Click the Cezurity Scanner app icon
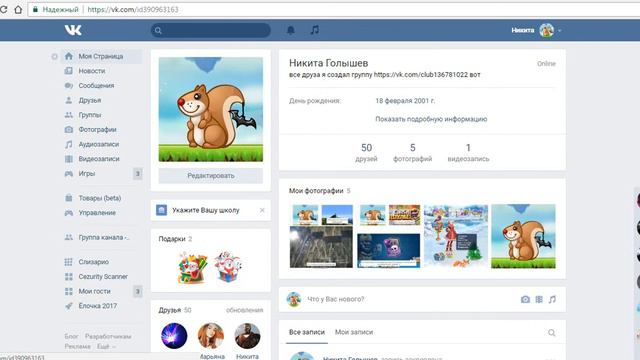This screenshot has height=360, width=640. 69,277
